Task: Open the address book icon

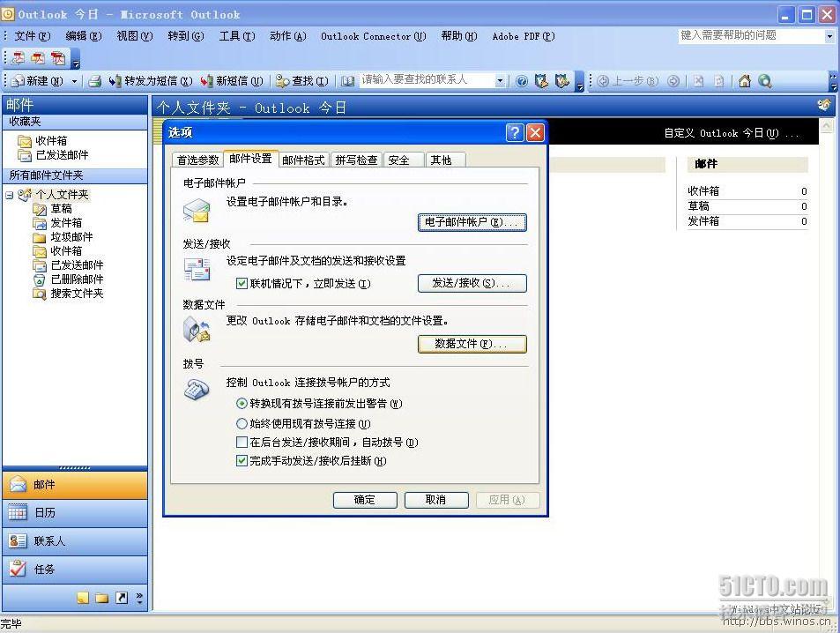Action: pos(347,81)
